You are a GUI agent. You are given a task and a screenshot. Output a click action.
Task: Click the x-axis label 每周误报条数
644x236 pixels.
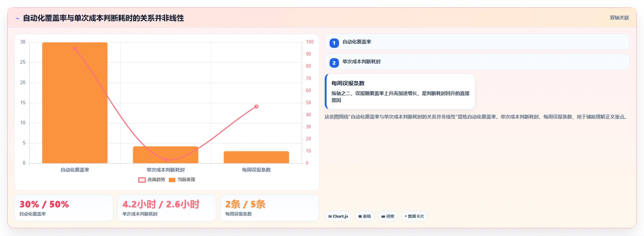pos(256,170)
